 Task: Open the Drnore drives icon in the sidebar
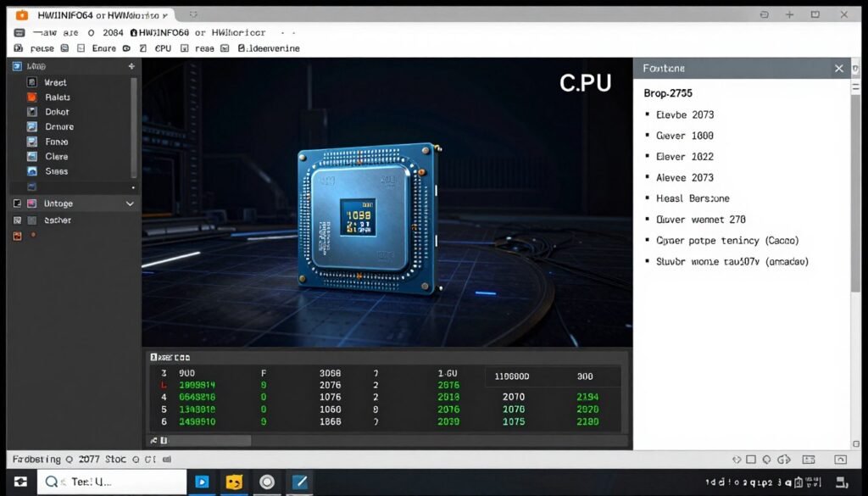(x=31, y=126)
